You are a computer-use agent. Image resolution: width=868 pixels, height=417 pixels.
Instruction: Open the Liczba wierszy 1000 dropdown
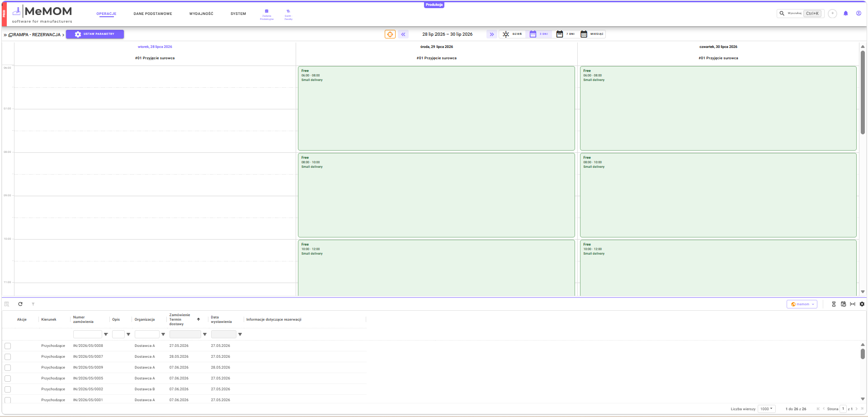point(766,409)
